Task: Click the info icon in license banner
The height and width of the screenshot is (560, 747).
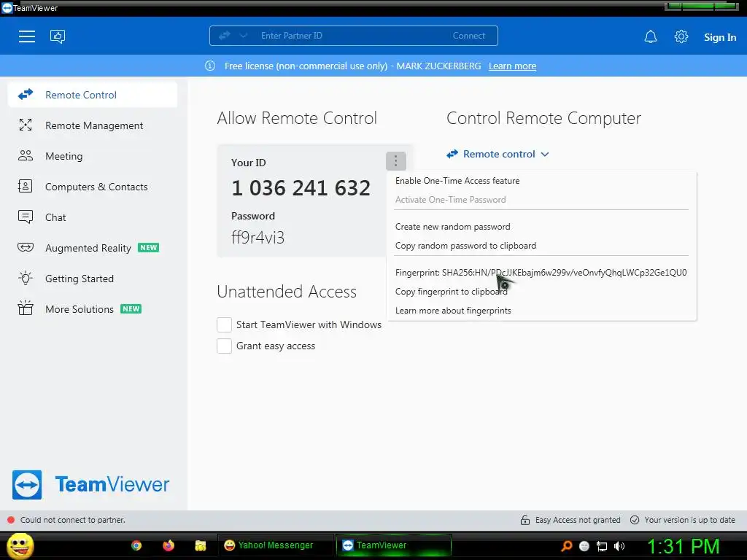Action: point(210,66)
